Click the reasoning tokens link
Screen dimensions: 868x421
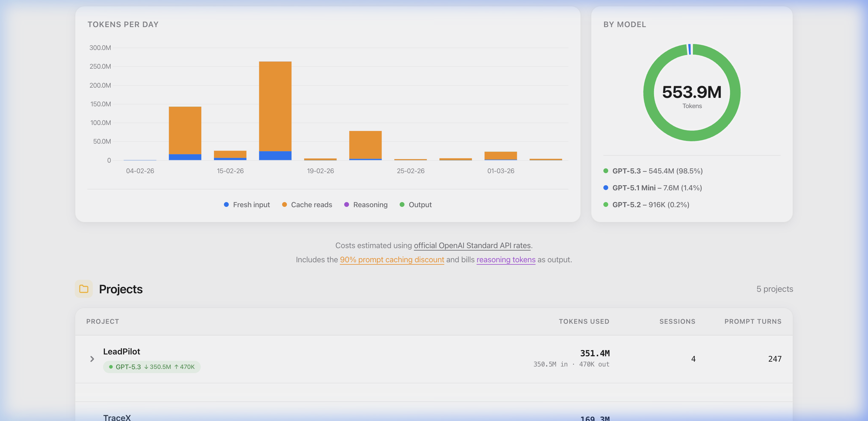click(505, 260)
